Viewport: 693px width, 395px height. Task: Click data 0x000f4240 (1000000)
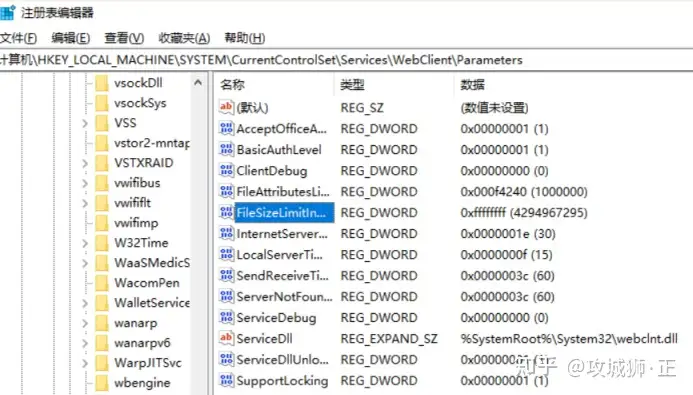tap(524, 191)
